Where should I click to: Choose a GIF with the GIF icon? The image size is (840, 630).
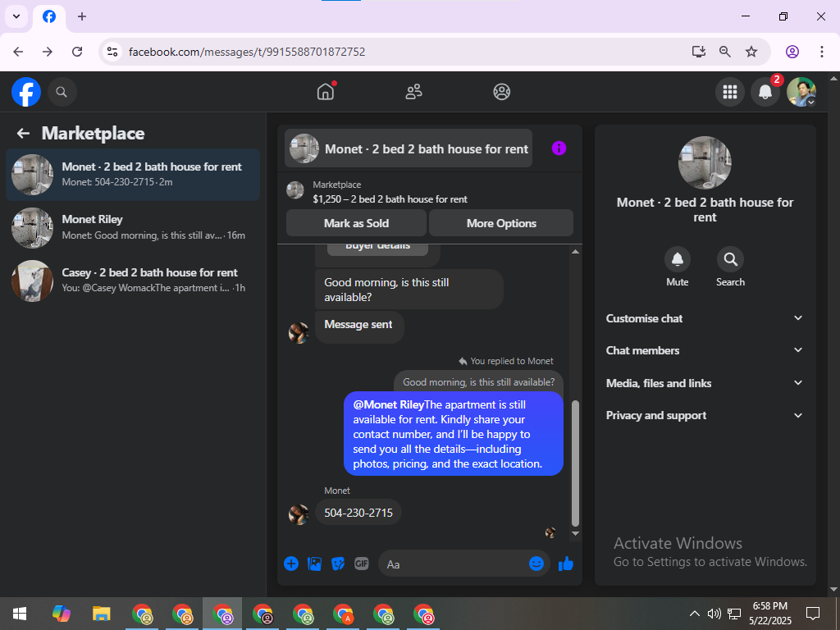click(x=362, y=564)
